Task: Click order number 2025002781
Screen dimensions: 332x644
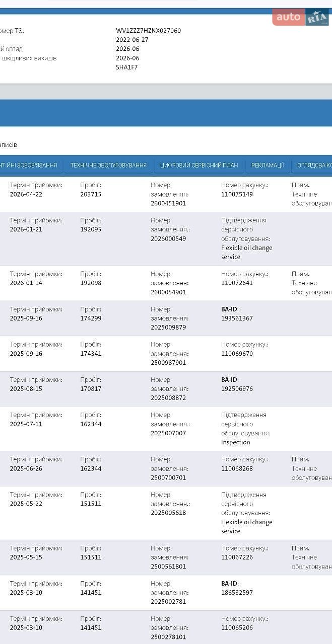Action: coord(168,602)
